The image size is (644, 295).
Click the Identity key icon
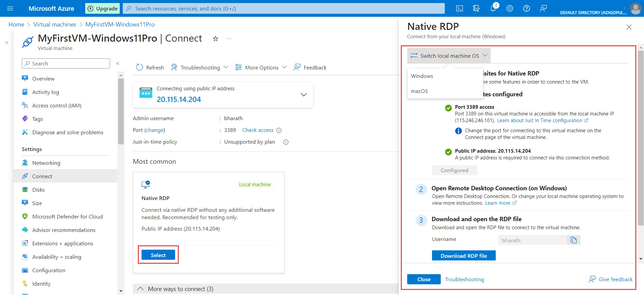(25, 283)
